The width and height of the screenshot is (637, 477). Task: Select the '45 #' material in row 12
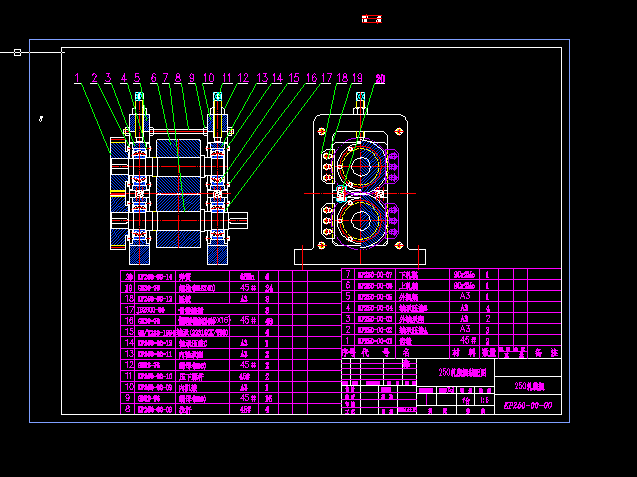tap(247, 365)
